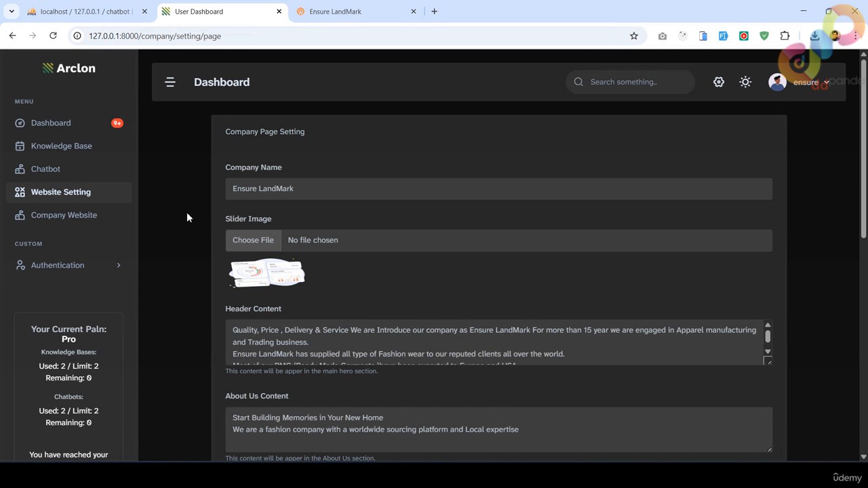Close the localhost phpMyAdmin tab
Viewport: 868px width, 488px height.
144,12
